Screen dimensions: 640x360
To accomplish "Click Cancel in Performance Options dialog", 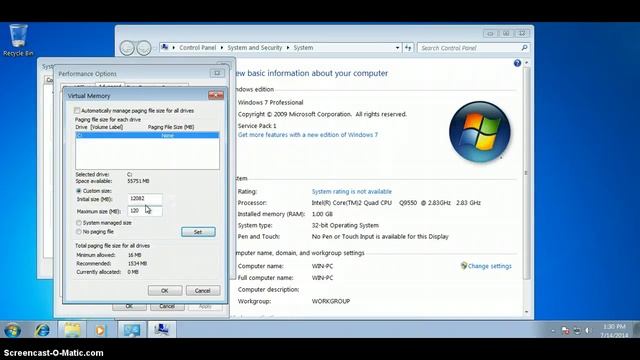I will [x=167, y=307].
